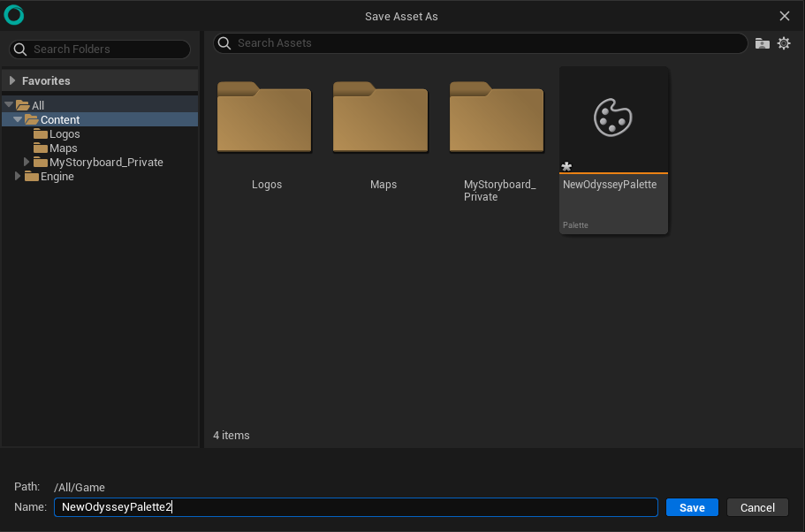The width and height of the screenshot is (805, 532).
Task: Click the Maps folder icon in the tree
Action: pyautogui.click(x=42, y=148)
